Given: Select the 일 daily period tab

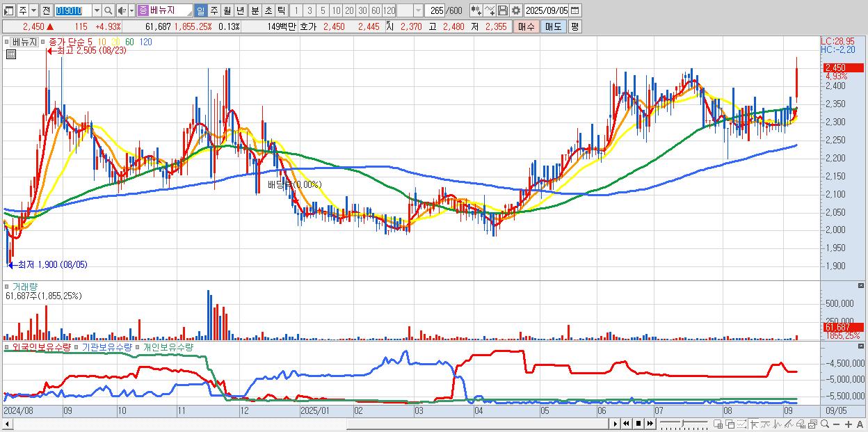Looking at the screenshot, I should (200, 10).
